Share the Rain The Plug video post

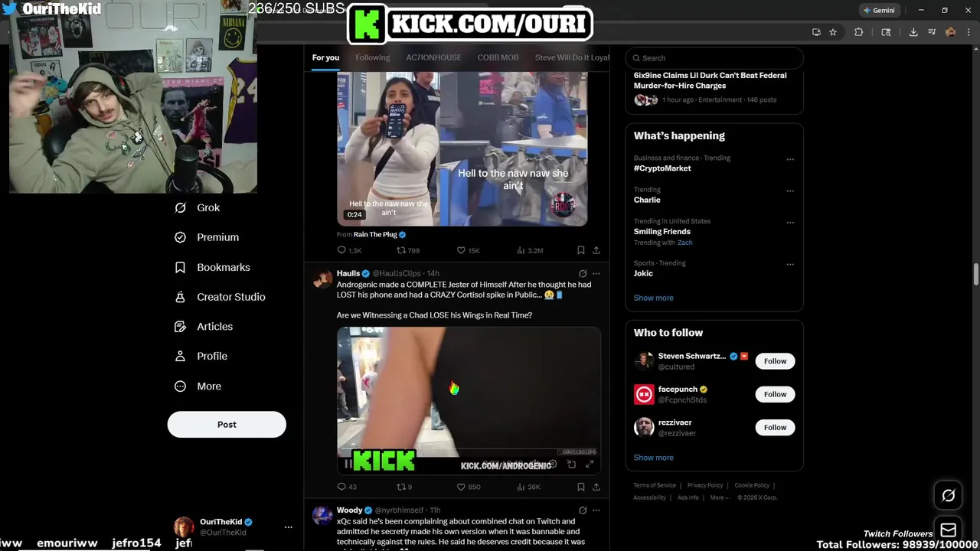point(596,250)
